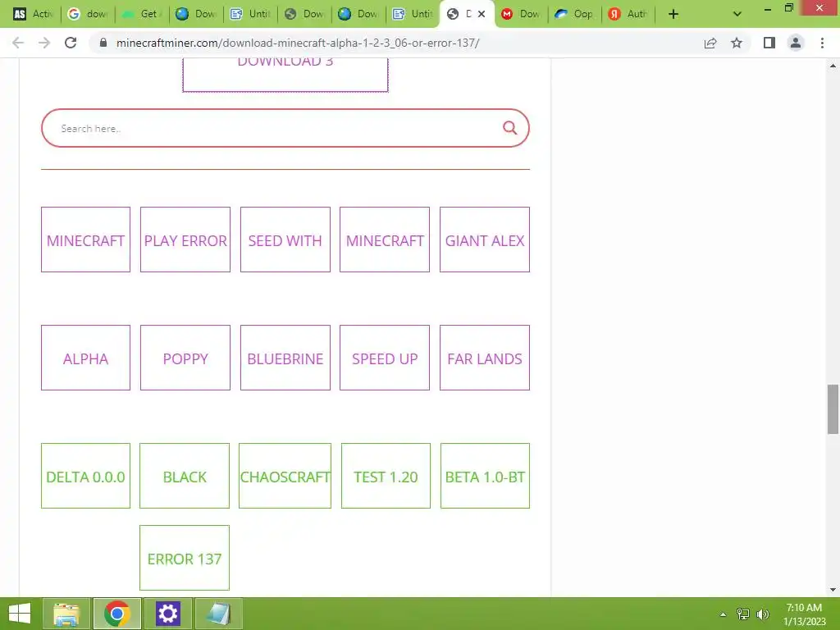
Task: Click the scrollbar up arrow
Action: click(833, 66)
